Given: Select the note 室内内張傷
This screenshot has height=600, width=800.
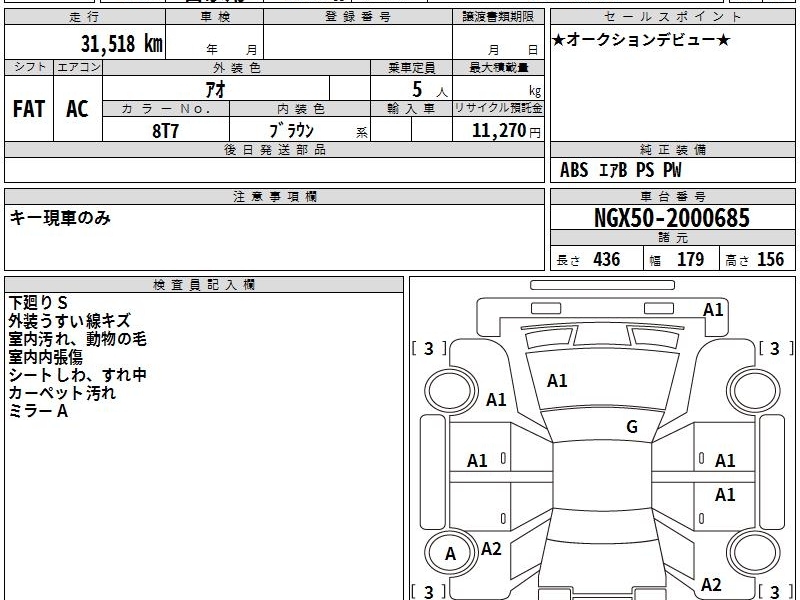Looking at the screenshot, I should coord(45,357).
